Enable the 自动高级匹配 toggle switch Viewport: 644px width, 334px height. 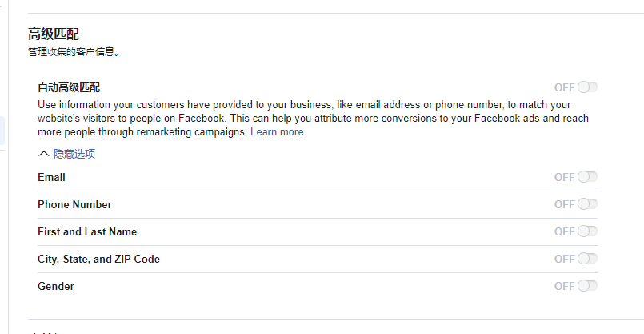587,87
